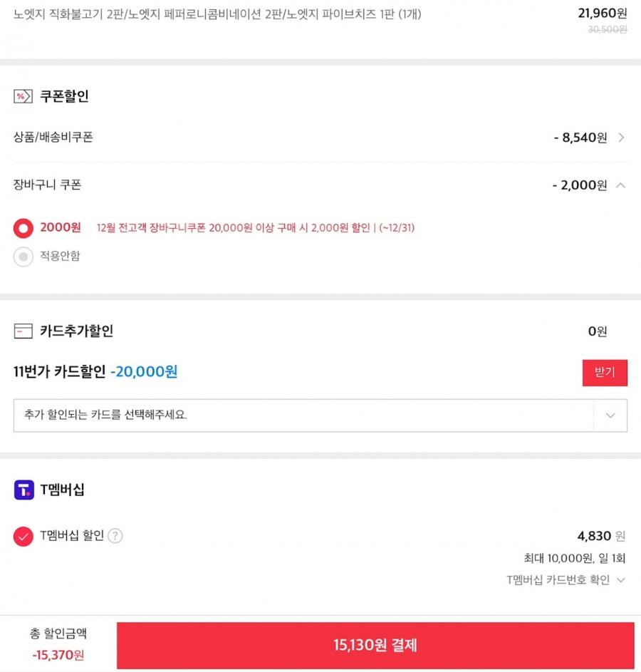Click the 12월 전고객 장바구니쿠폰 description

(x=256, y=227)
